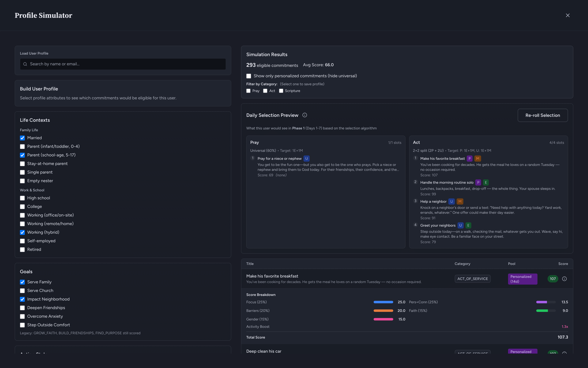This screenshot has height=368, width=588.
Task: Click the P badge on Handle the morning routine solo
Action: (478, 182)
